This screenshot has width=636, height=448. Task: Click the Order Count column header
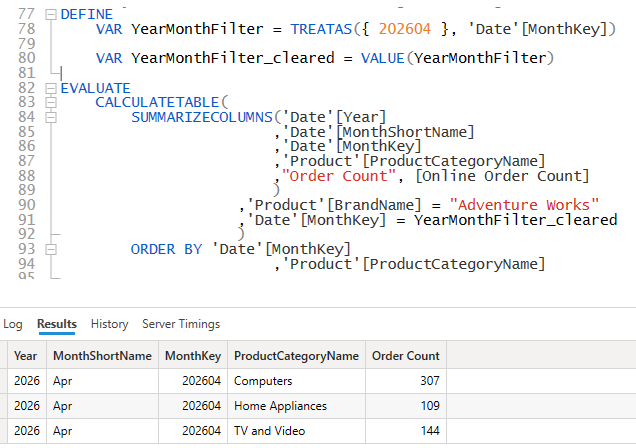406,356
